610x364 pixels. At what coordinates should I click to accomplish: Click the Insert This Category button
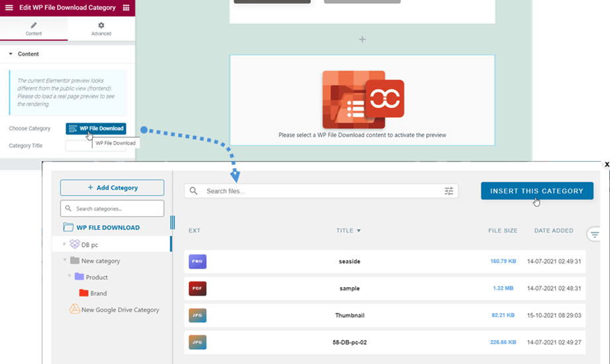tap(536, 191)
